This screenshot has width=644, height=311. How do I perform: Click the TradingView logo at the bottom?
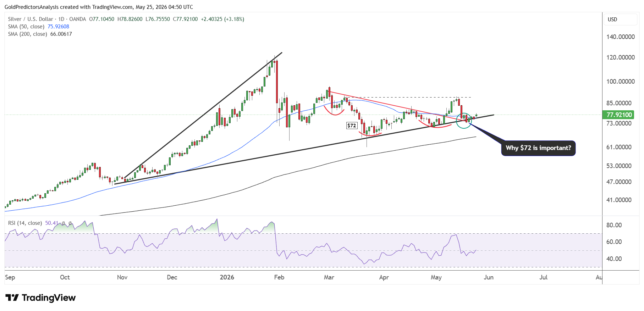pyautogui.click(x=40, y=298)
